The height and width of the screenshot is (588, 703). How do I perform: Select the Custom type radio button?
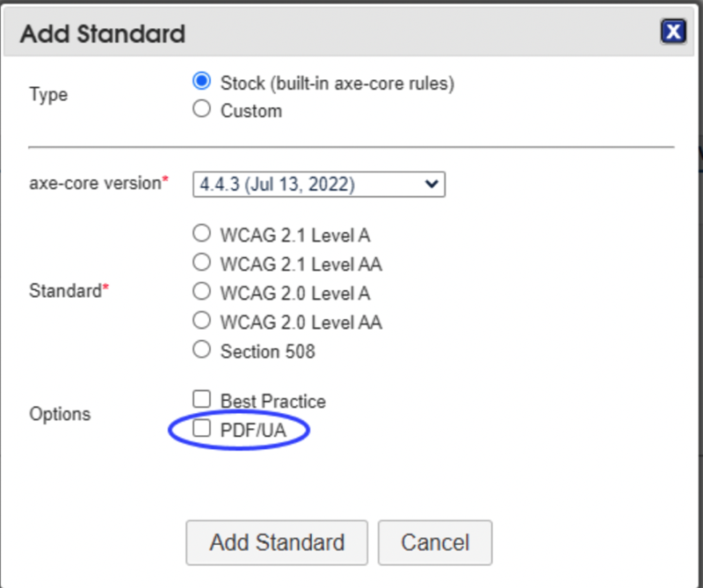pos(202,110)
